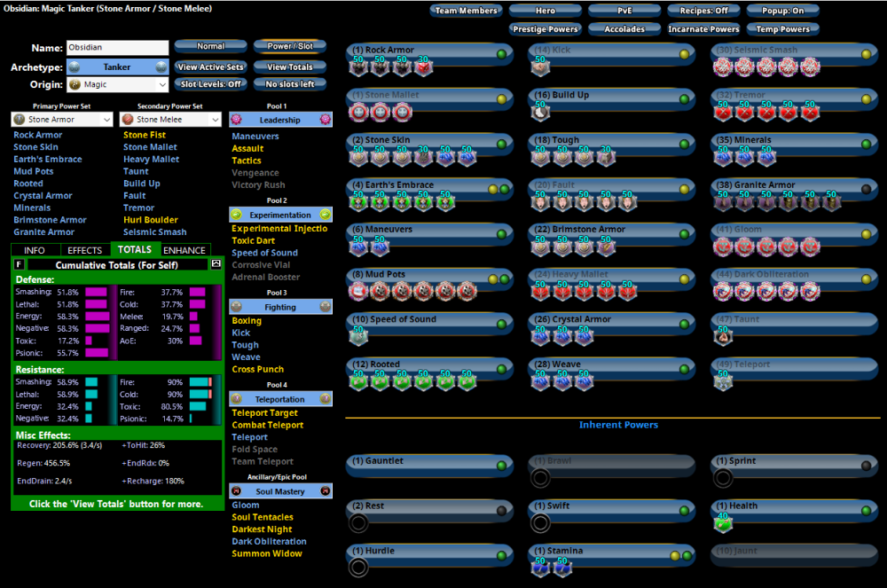Open the Incarnate Powers button
Screen dimensions: 887x588
[703, 29]
